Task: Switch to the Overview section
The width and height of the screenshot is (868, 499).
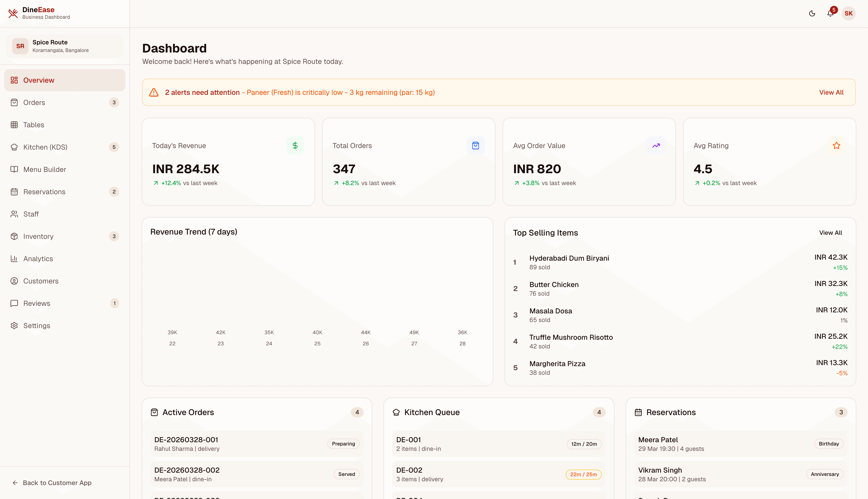Action: point(38,80)
